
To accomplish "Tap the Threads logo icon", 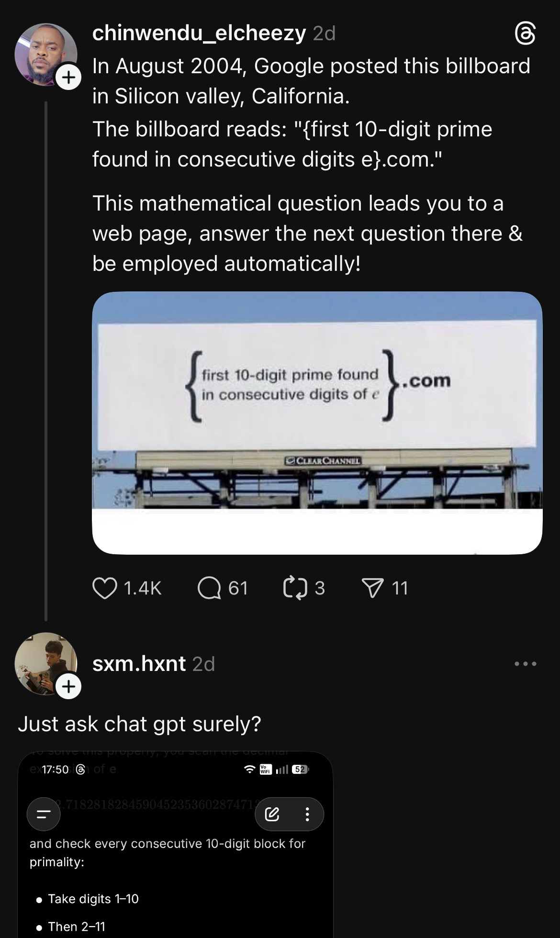I will click(525, 34).
